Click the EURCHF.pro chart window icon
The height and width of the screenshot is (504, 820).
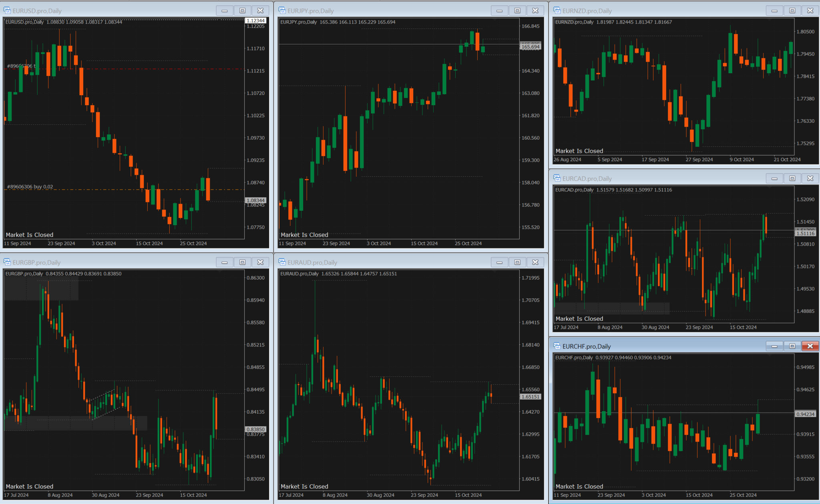coord(557,346)
